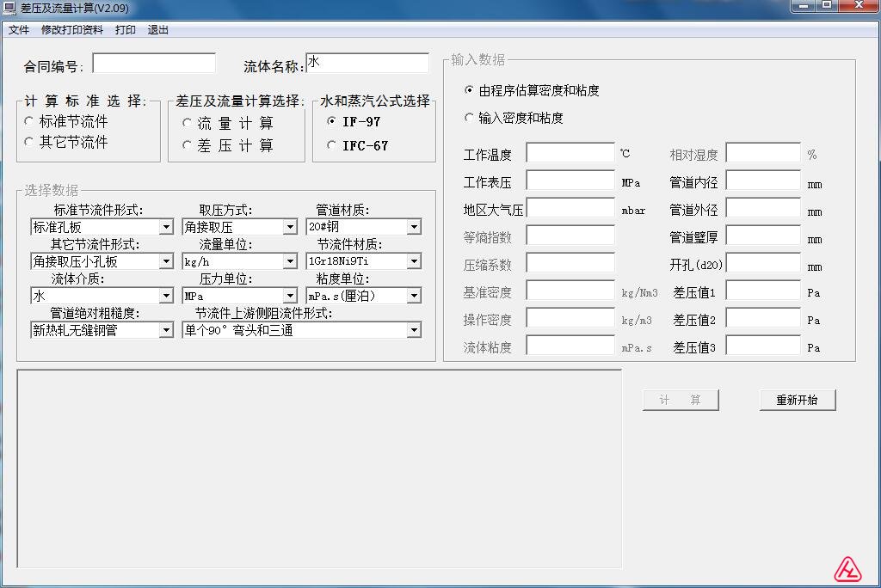
Task: Click the 相对湿度 input field
Action: coord(763,153)
